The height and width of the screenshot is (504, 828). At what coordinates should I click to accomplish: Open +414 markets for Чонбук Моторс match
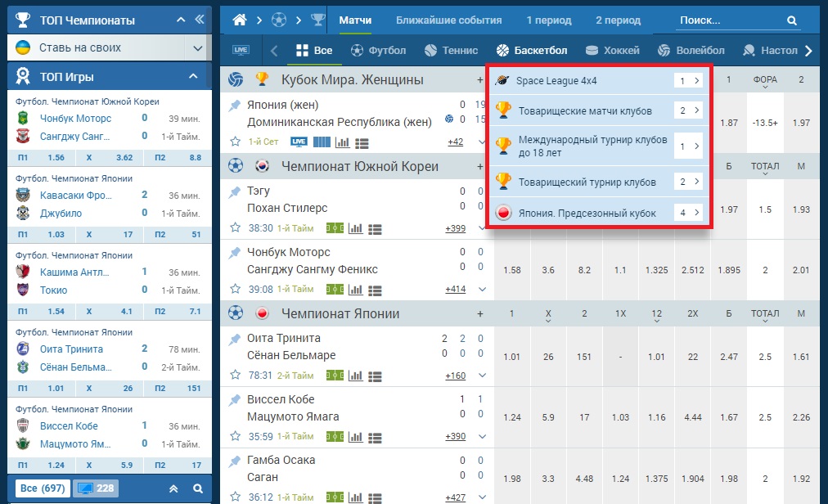(x=455, y=289)
